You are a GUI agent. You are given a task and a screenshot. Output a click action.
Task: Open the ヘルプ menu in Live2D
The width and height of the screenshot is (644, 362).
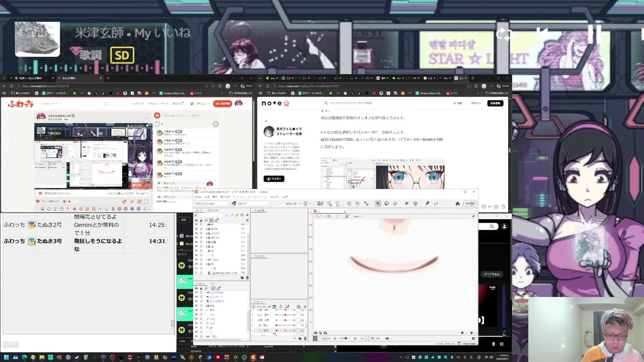click(x=284, y=197)
